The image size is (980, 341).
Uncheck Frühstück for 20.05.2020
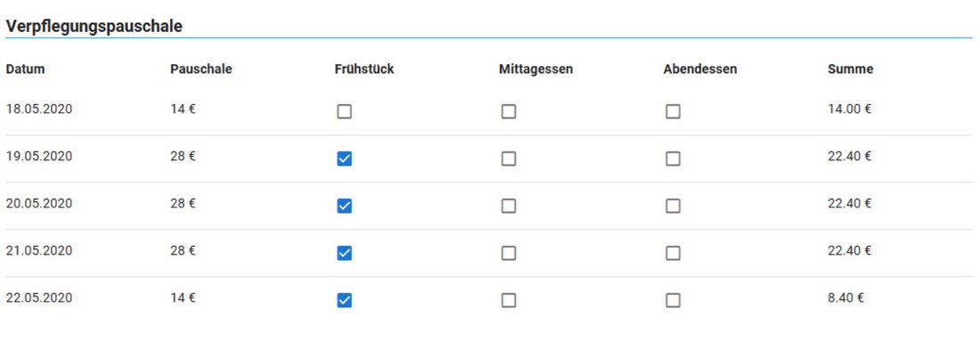(345, 206)
